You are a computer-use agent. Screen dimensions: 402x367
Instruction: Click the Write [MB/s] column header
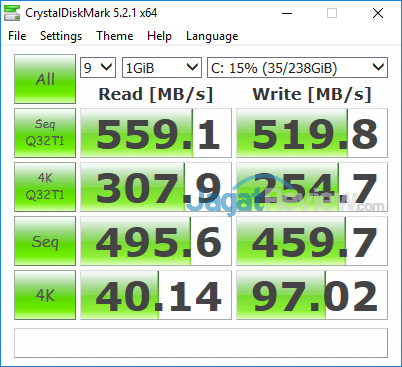(312, 94)
